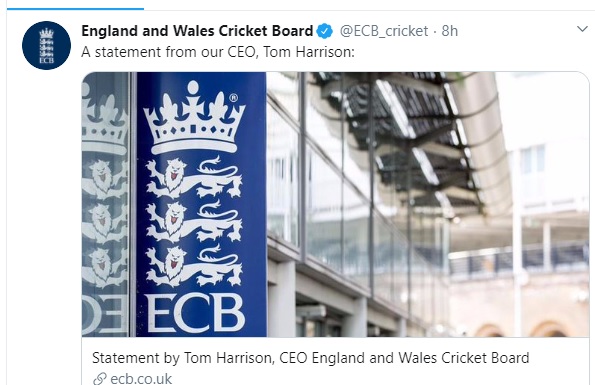Screen dimensions: 595x385
Task: Open the ECB round profile avatar
Action: tap(46, 46)
